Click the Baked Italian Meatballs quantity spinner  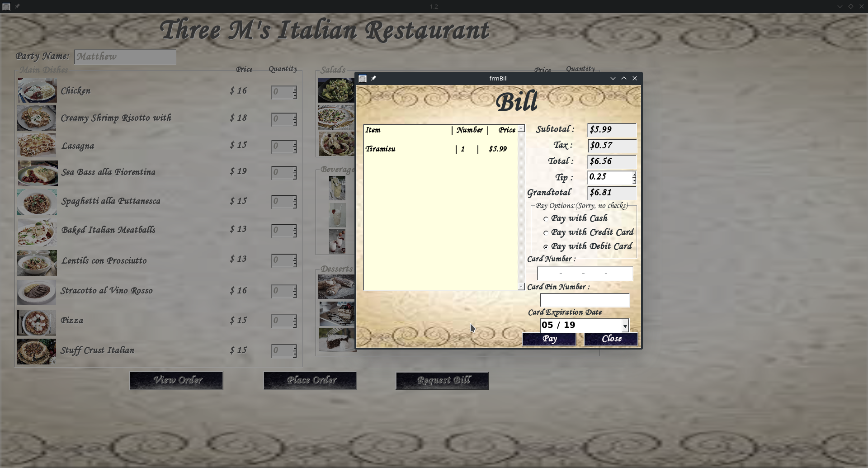[284, 231]
